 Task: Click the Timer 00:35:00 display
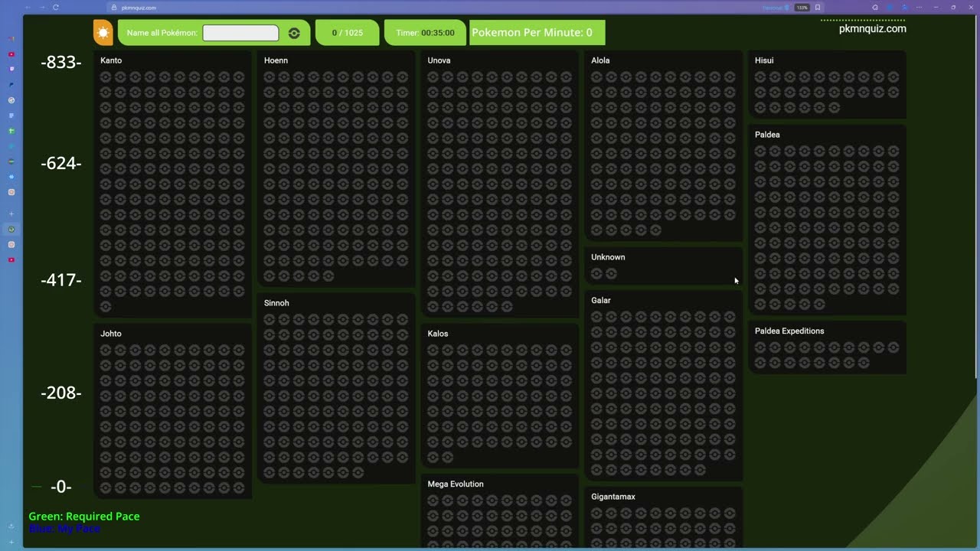tap(425, 33)
